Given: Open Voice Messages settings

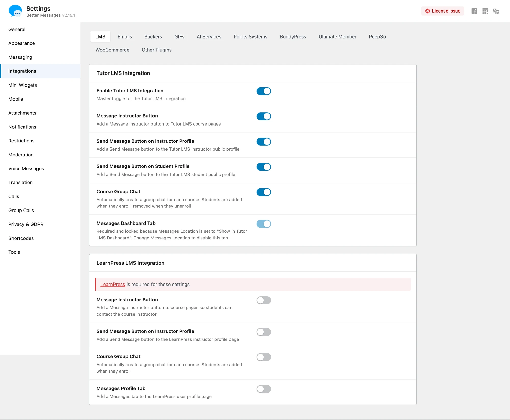Looking at the screenshot, I should tap(40, 168).
